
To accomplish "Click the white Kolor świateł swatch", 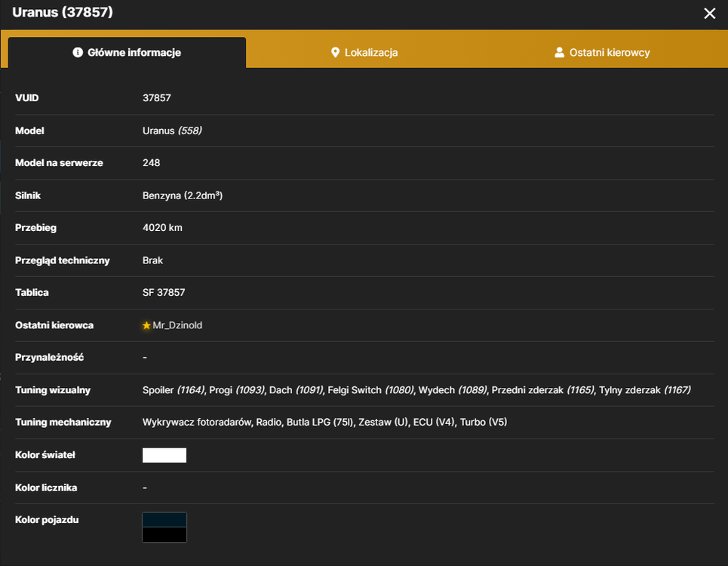I will 164,456.
